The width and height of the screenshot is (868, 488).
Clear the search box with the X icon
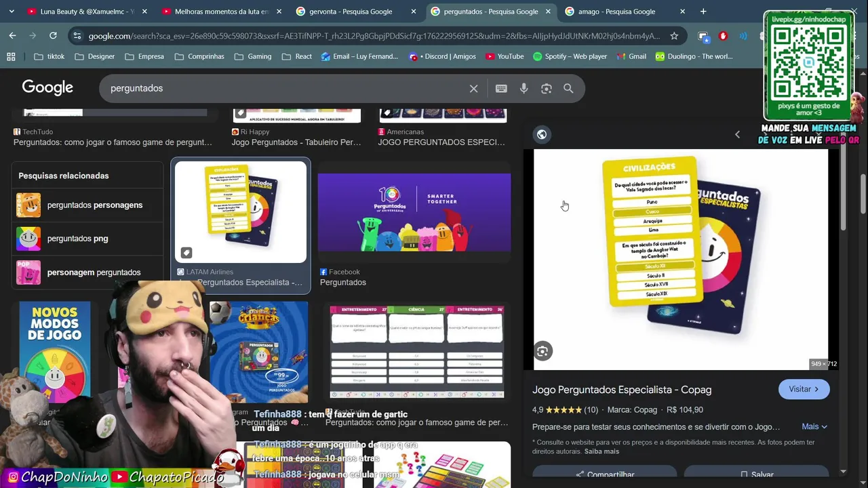pyautogui.click(x=473, y=88)
